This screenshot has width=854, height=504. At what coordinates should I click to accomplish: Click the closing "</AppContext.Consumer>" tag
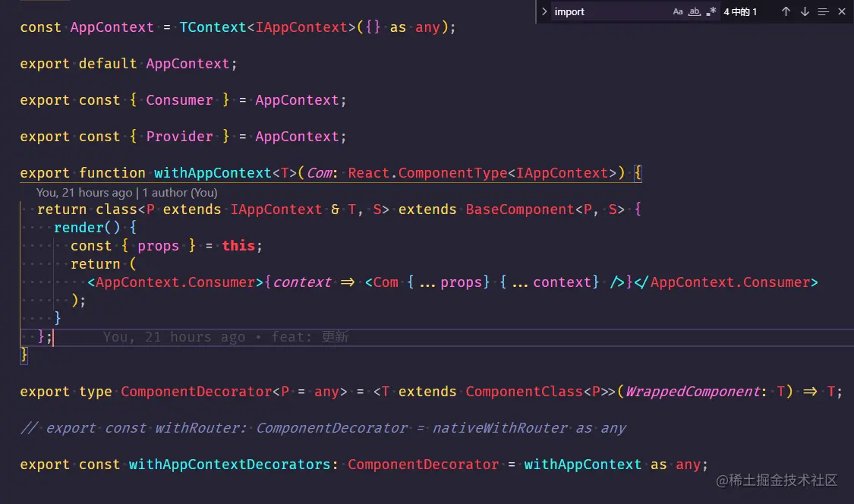[726, 282]
